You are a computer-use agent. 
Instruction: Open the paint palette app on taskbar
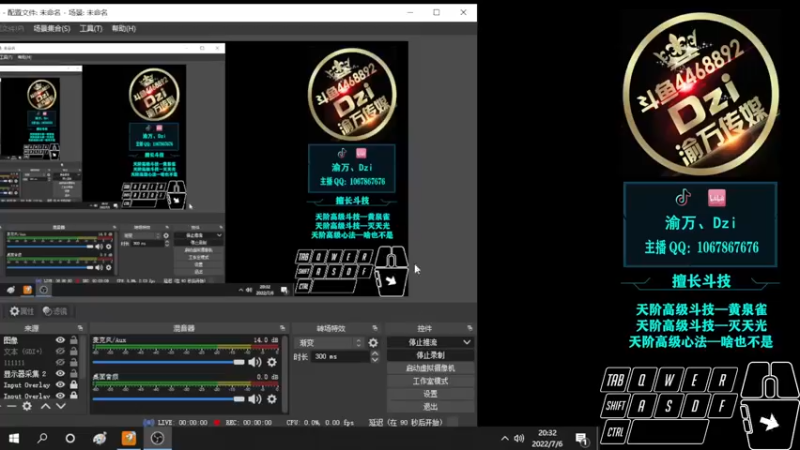pos(99,438)
